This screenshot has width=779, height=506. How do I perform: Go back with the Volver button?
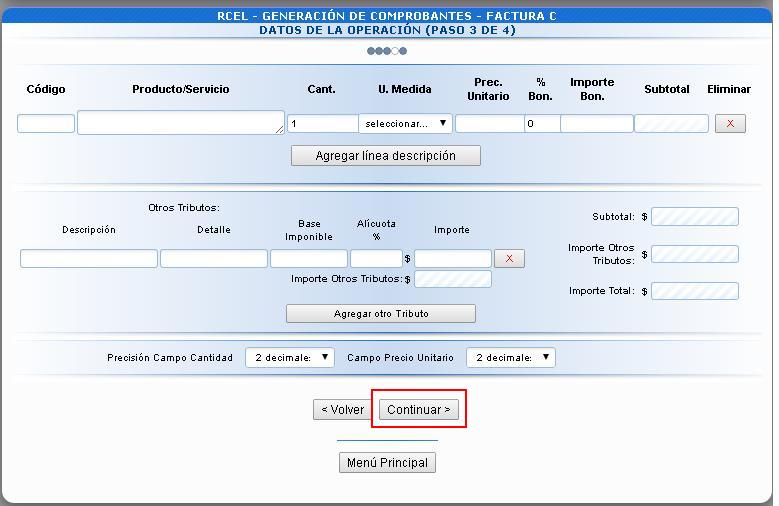pyautogui.click(x=342, y=410)
